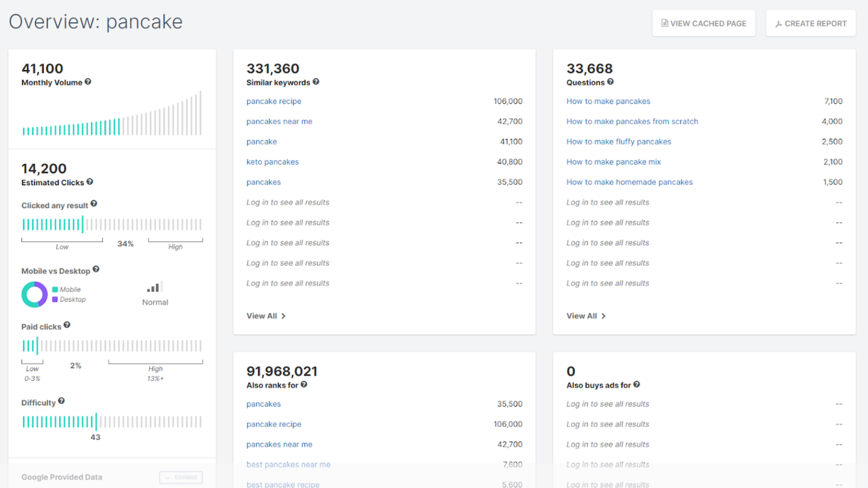This screenshot has width=868, height=488.
Task: Open the pancakes link under Also ranks for
Action: 264,404
